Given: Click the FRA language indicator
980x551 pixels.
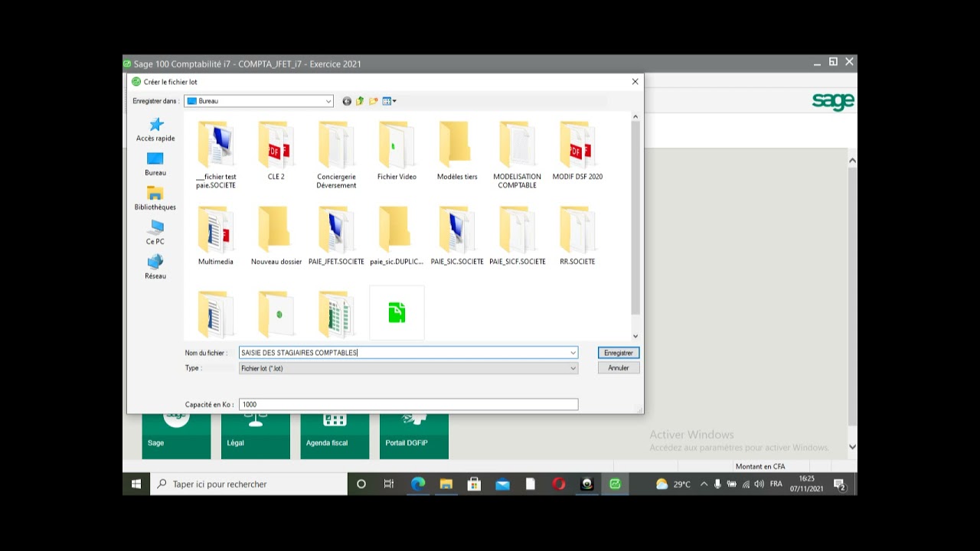Looking at the screenshot, I should click(776, 484).
